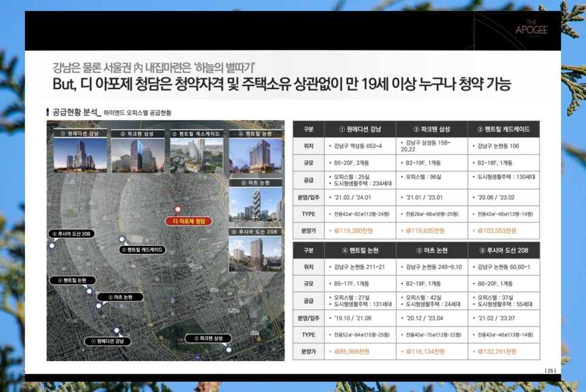The image size is (586, 392).
Task: Click the red location pin above 디 아포제 청담
Action: tap(178, 210)
